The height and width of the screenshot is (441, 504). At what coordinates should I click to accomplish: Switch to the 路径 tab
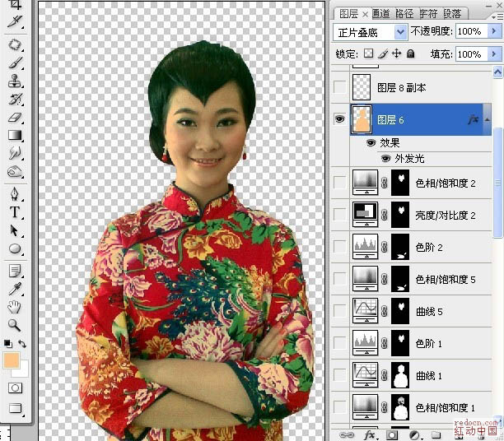(404, 13)
